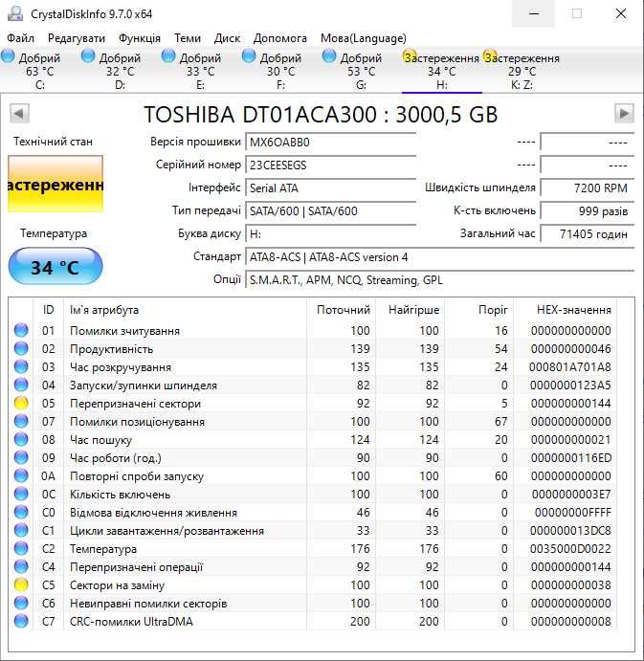644x661 pixels.
Task: Click blue health orb of disk D:
Action: (x=88, y=56)
